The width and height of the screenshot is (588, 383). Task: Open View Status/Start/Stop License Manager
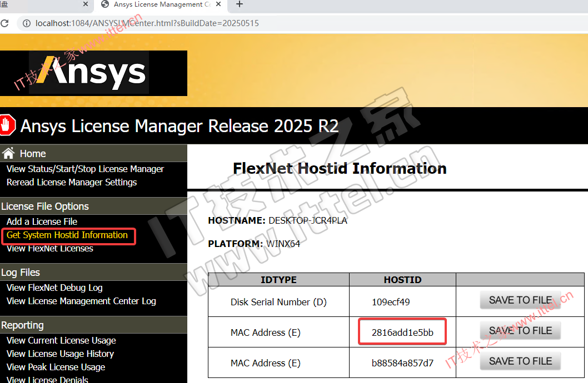click(85, 169)
